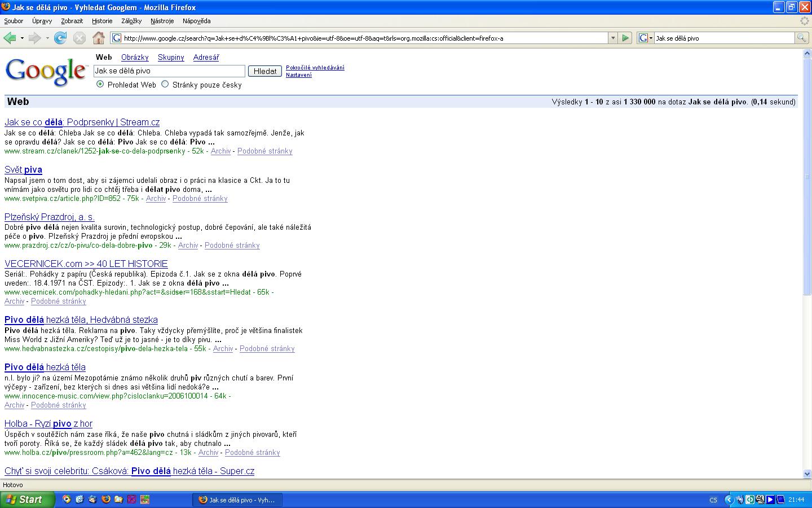Click the Forward navigation arrow

tap(34, 38)
